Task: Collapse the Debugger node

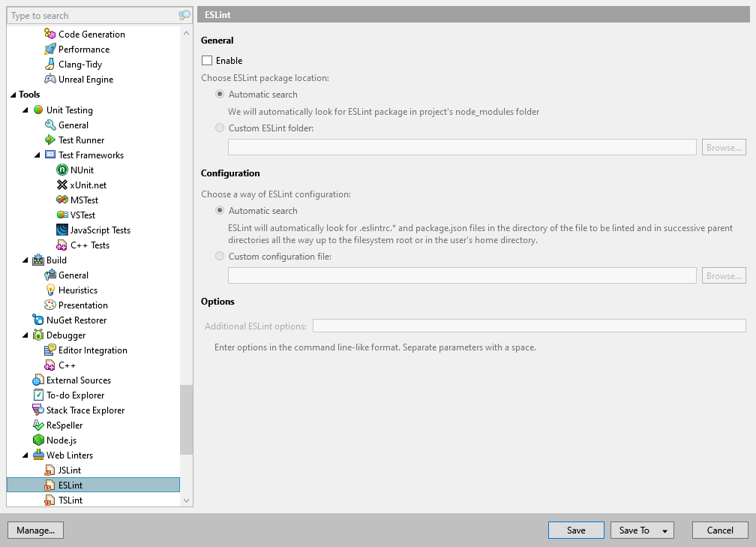Action: [x=25, y=335]
